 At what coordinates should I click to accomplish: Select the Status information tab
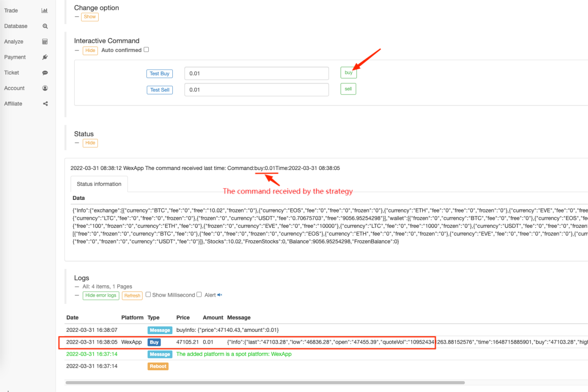[x=99, y=184]
